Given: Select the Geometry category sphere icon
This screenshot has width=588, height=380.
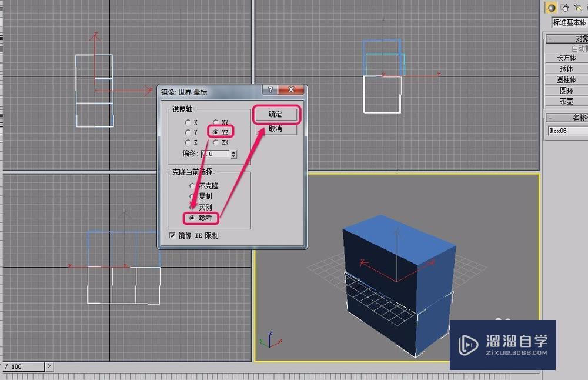Looking at the screenshot, I should point(552,8).
